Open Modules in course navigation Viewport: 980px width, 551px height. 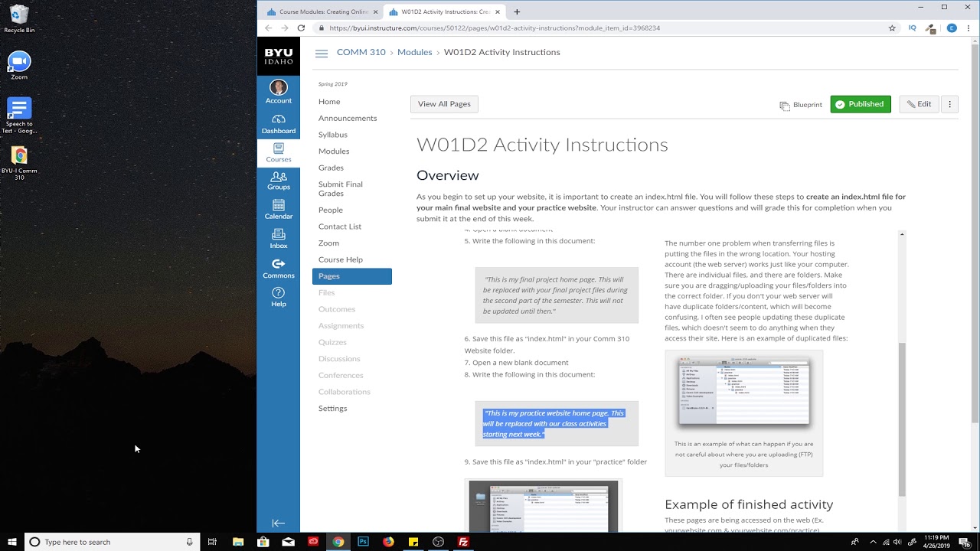334,152
